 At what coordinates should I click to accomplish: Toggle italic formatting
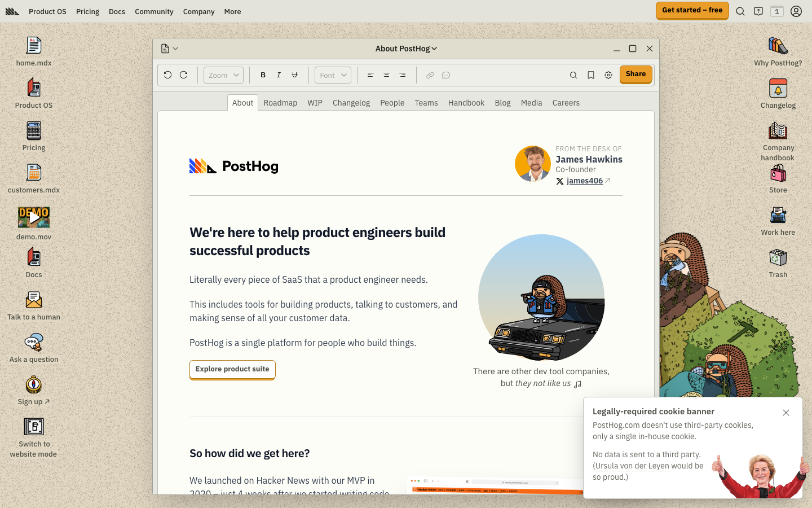point(279,75)
